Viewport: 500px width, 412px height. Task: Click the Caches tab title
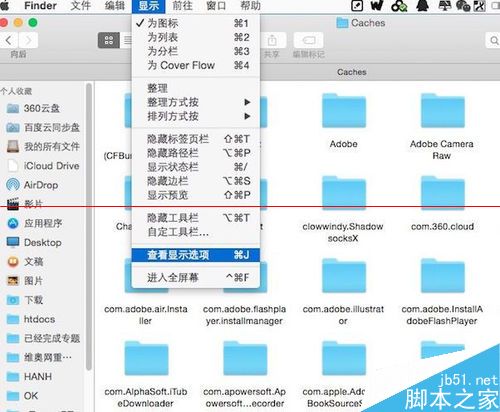click(x=352, y=72)
